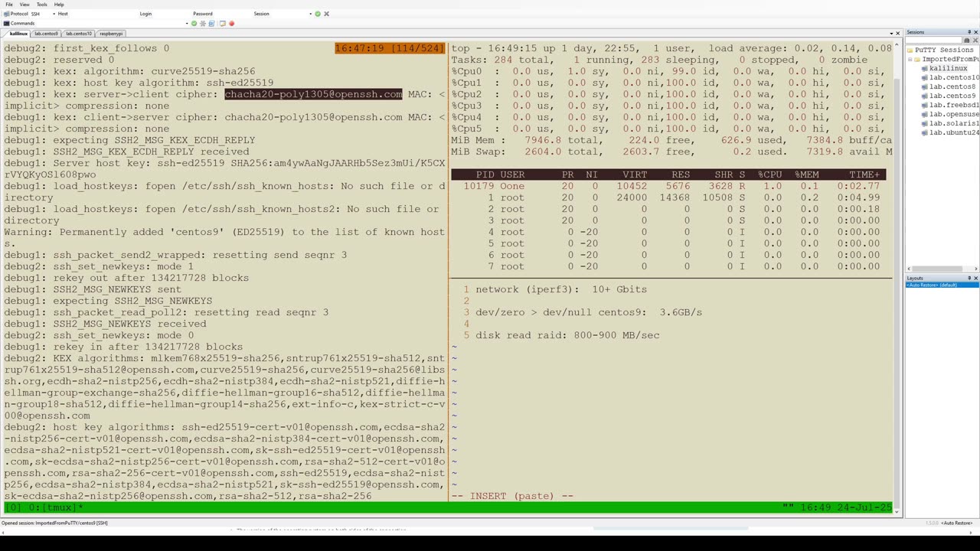The width and height of the screenshot is (980, 551).
Task: Click the Sessions scrollbar right arrow
Action: point(976,269)
